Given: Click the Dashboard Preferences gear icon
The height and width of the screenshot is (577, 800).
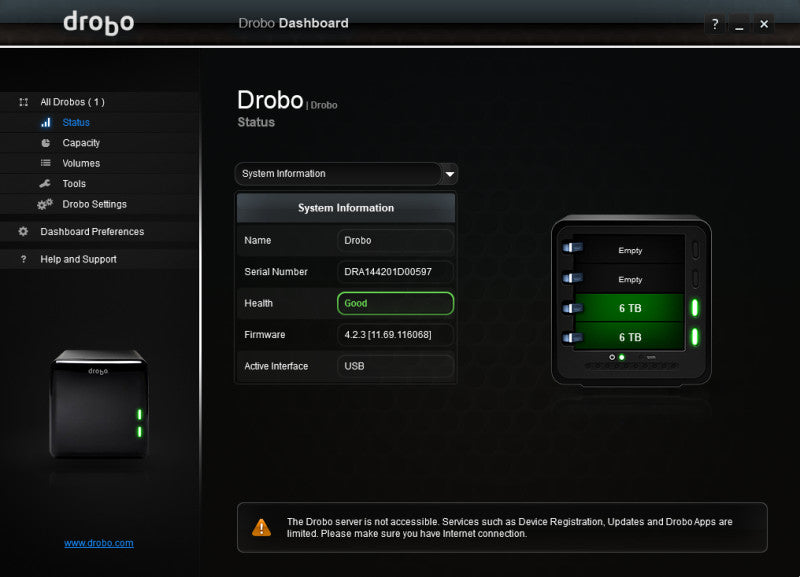Looking at the screenshot, I should click(23, 232).
